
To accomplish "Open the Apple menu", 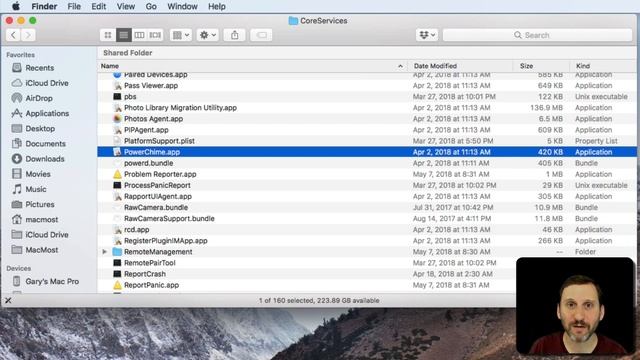I will (16, 6).
